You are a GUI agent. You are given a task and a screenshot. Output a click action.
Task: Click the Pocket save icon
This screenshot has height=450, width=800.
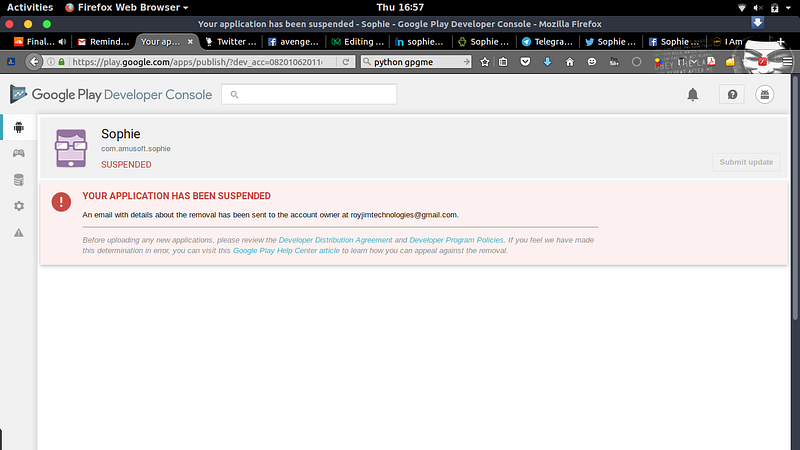pyautogui.click(x=525, y=62)
